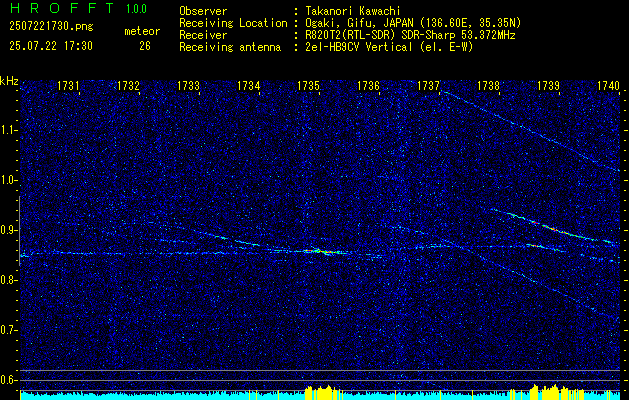629x400 pixels.
Task: Click the 0.6 kHz frequency label
Action: 9,380
